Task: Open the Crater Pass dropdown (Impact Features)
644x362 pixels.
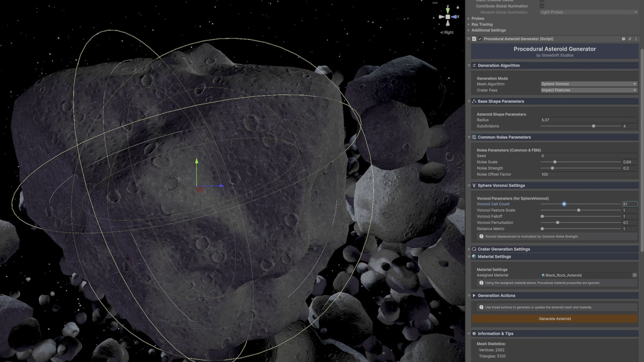Action: (x=589, y=90)
